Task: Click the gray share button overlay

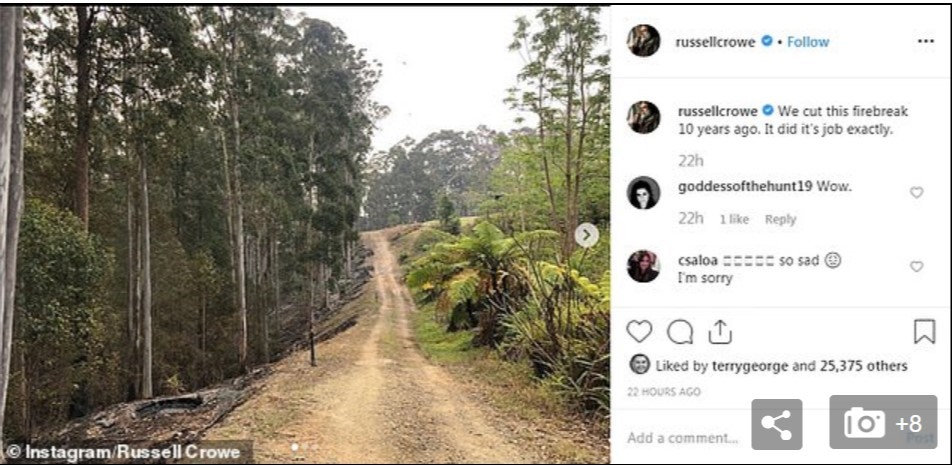Action: pyautogui.click(x=777, y=424)
